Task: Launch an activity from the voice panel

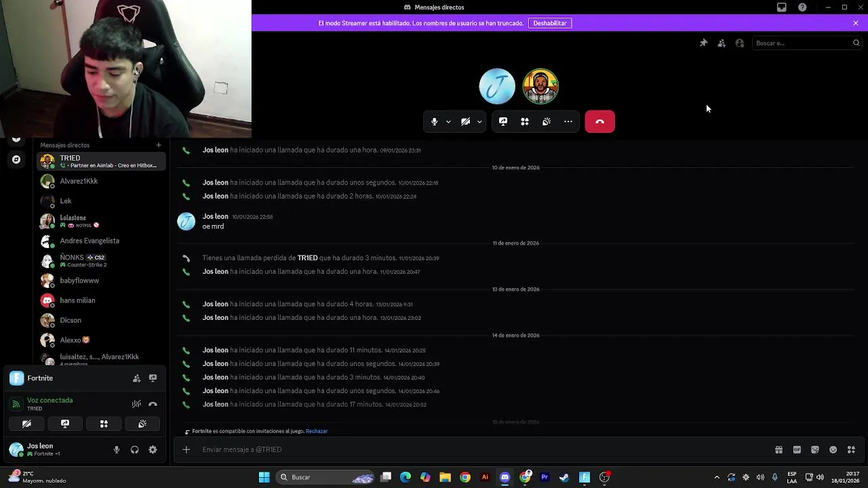Action: pos(104,424)
